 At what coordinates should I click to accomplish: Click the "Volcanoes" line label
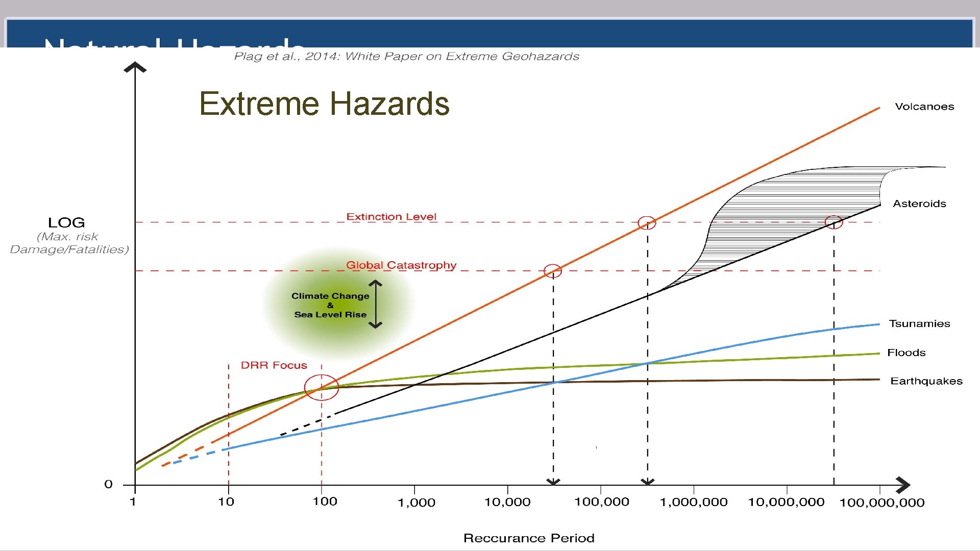pos(924,107)
